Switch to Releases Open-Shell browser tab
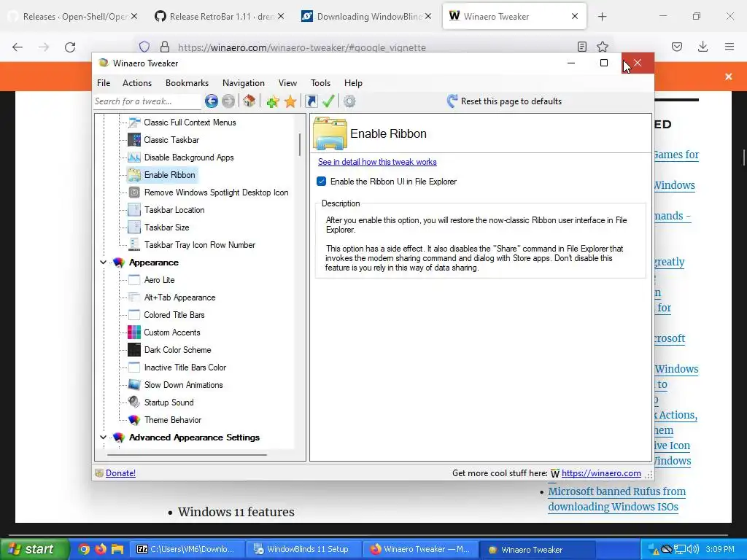747x560 pixels. [72, 17]
